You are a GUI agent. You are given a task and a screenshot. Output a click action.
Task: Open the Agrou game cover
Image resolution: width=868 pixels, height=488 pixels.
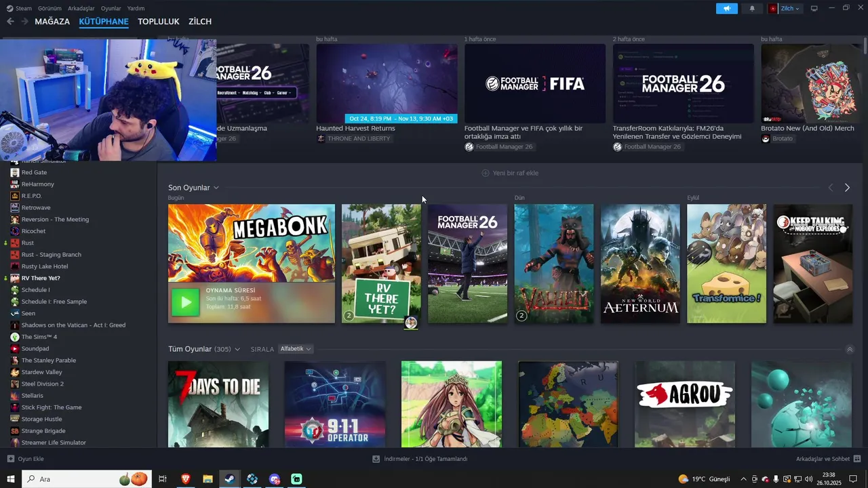685,404
